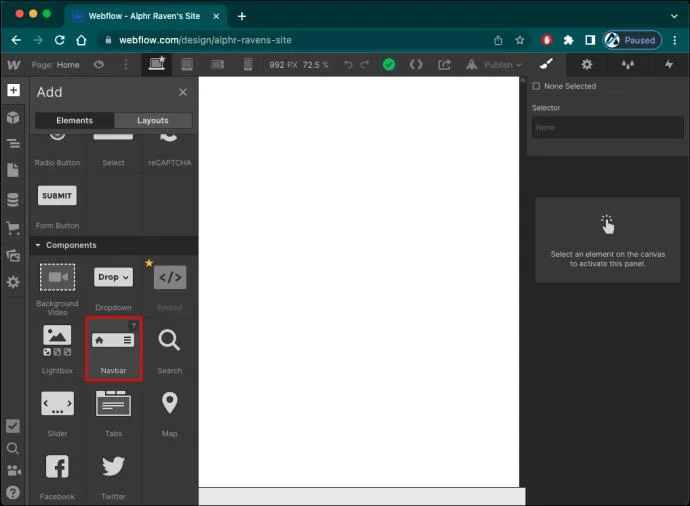
Task: Select the mobile landscape breakpoint icon
Action: tap(217, 65)
